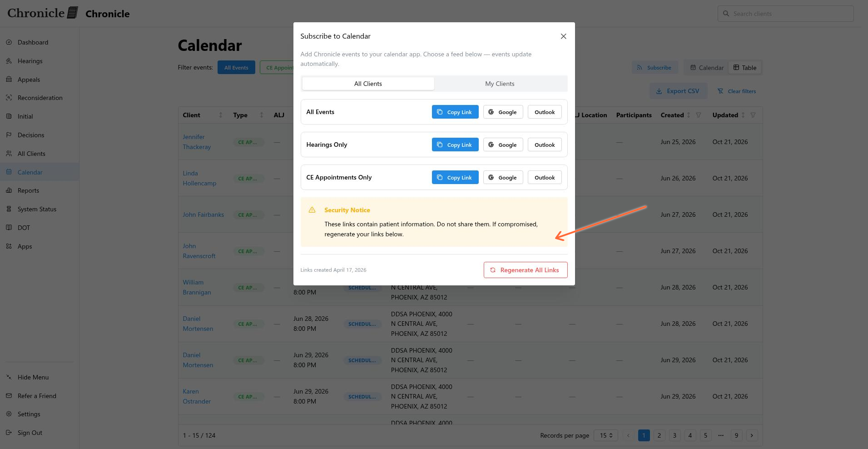Click Export CSV button

(678, 91)
